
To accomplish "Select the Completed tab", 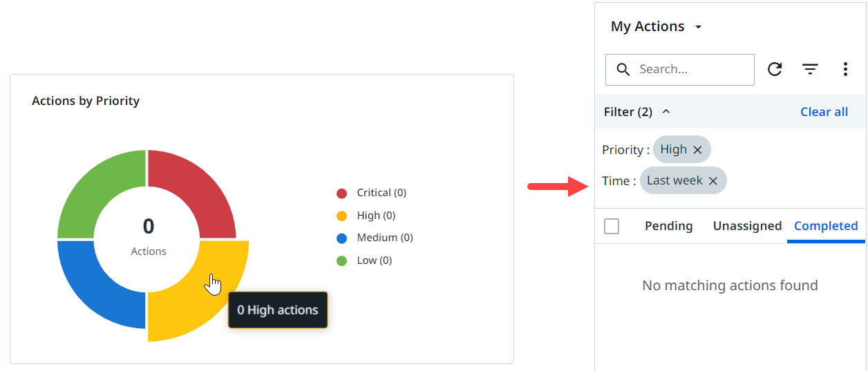I will point(826,226).
